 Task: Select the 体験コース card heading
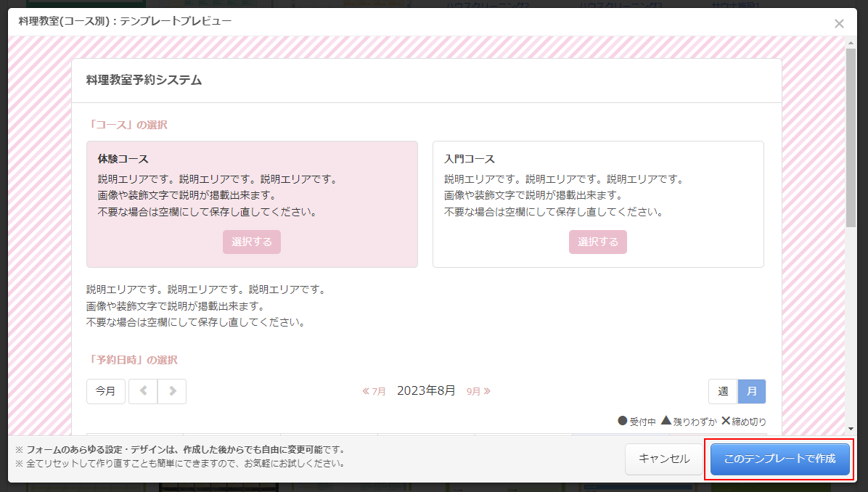coord(123,159)
